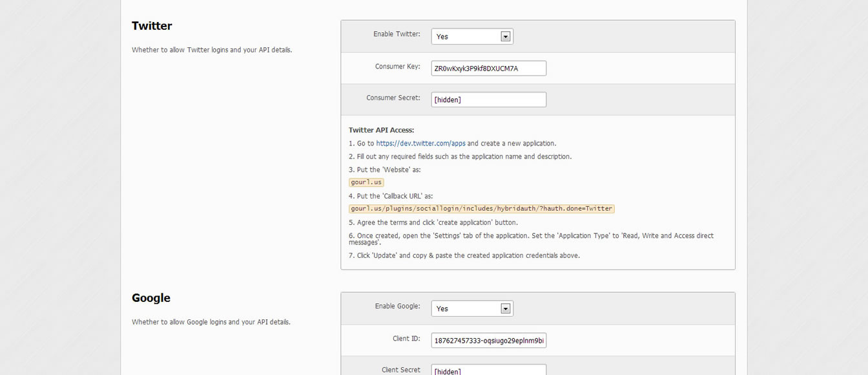Viewport: 868px width, 375px height.
Task: Open the dev.twitter.com/apps link
Action: point(420,144)
